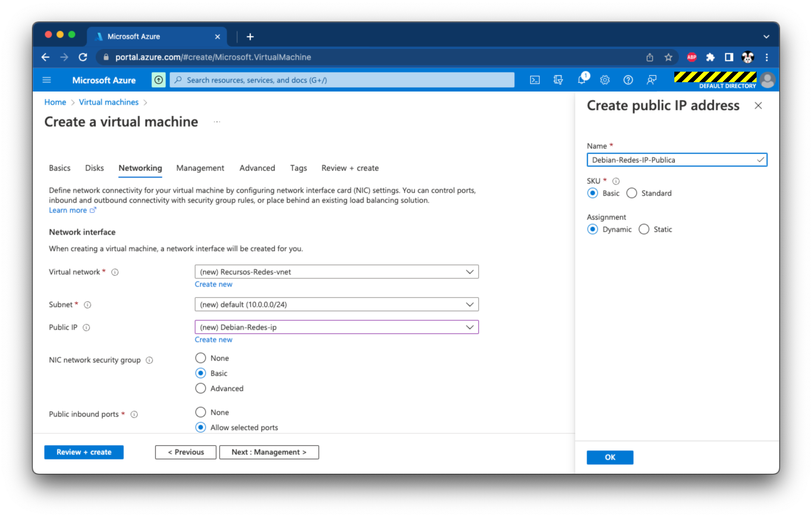812x517 pixels.
Task: Click the public IP Name input field
Action: [671, 160]
